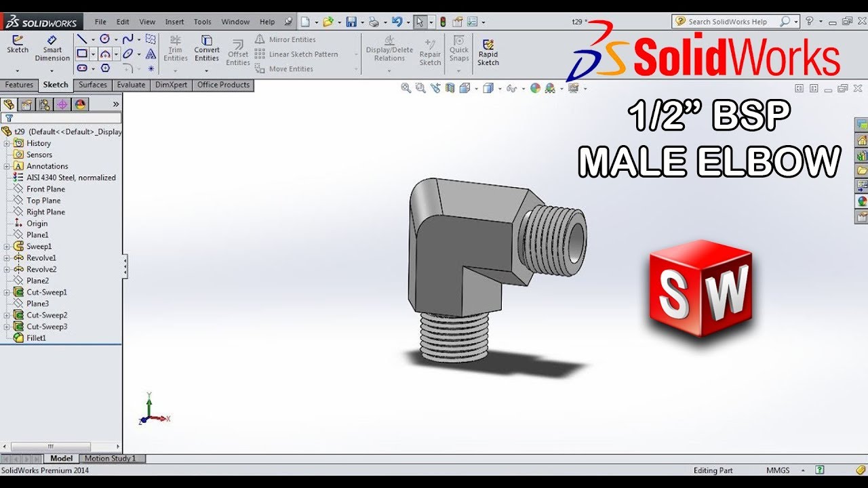Expand the Sweep1 feature node
The height and width of the screenshot is (488, 868).
click(x=7, y=247)
